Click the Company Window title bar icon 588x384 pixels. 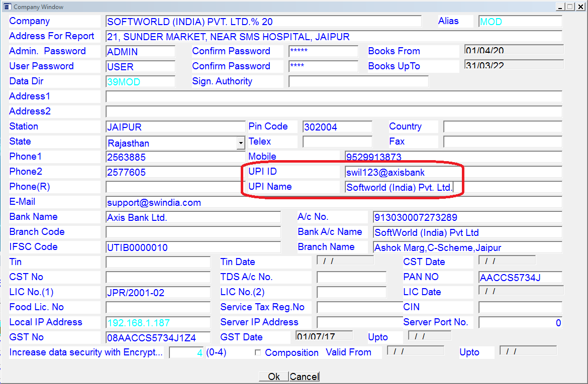tap(7, 7)
